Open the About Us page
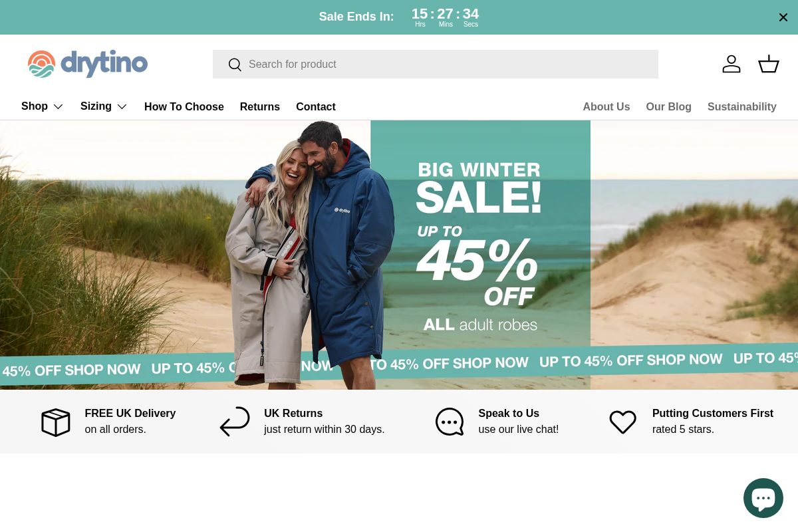This screenshot has height=532, width=798. pyautogui.click(x=606, y=106)
